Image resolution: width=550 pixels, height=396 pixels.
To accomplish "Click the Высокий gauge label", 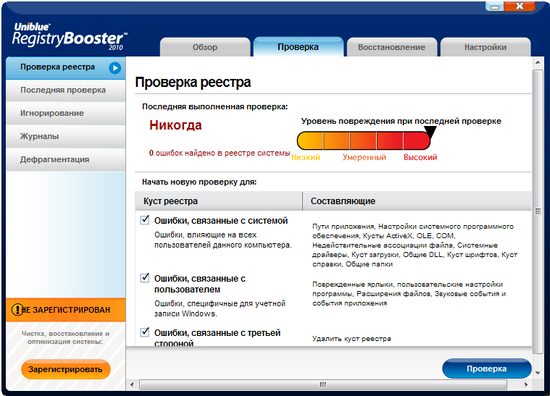I will pyautogui.click(x=420, y=157).
